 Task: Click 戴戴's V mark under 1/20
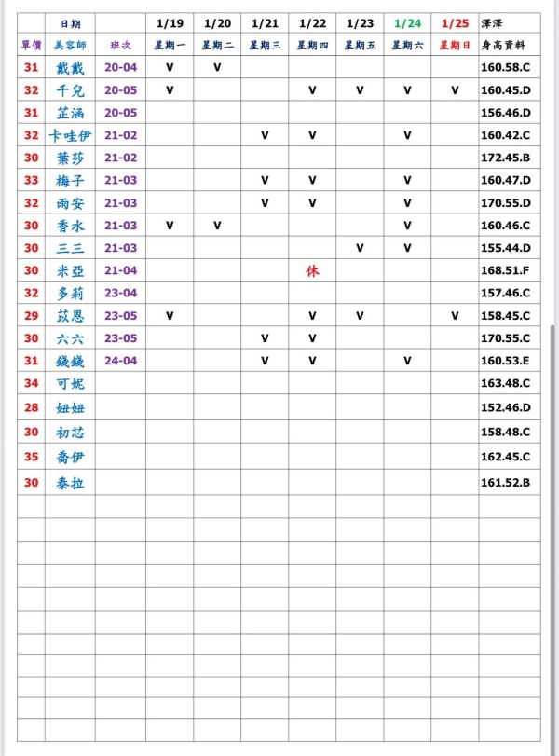point(217,67)
